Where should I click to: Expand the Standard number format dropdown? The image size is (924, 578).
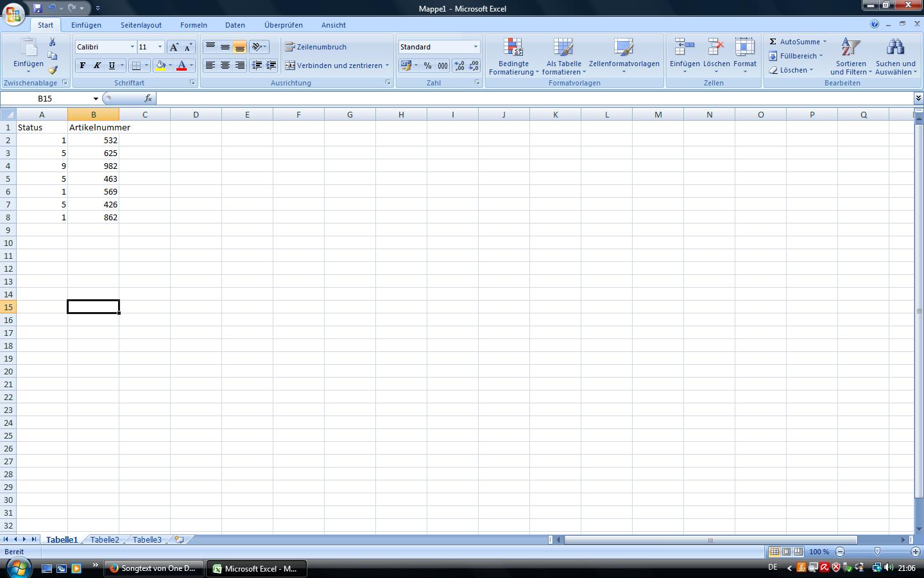coord(475,47)
